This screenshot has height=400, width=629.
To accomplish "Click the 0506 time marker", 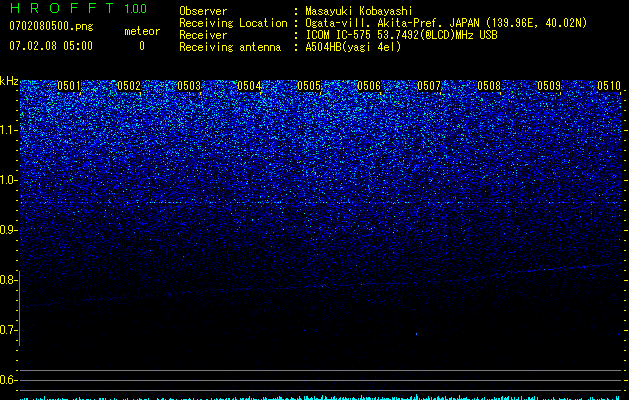I will [x=369, y=86].
